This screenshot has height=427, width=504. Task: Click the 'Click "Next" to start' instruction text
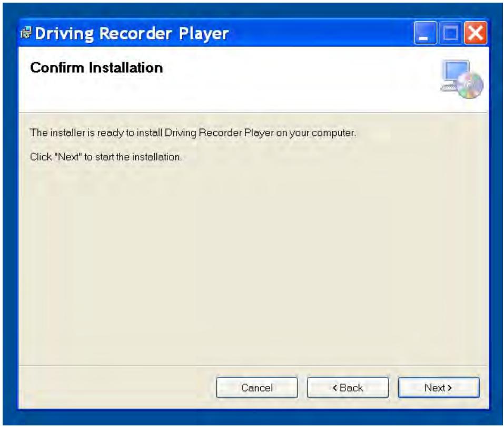click(106, 157)
